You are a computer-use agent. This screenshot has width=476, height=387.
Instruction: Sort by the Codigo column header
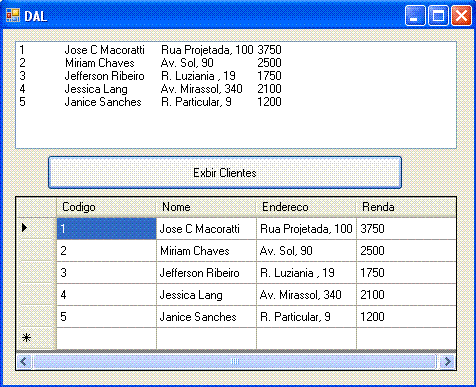point(106,207)
